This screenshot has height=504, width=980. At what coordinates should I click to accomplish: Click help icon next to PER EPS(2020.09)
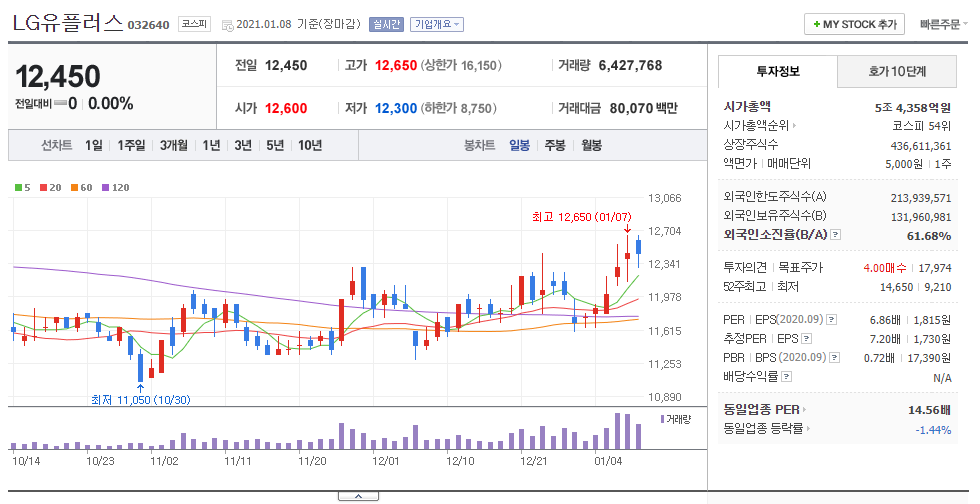pos(831,320)
